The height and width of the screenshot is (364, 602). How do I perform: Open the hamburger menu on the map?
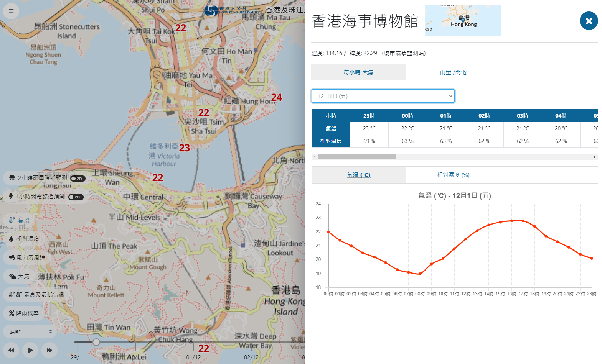[x=11, y=11]
